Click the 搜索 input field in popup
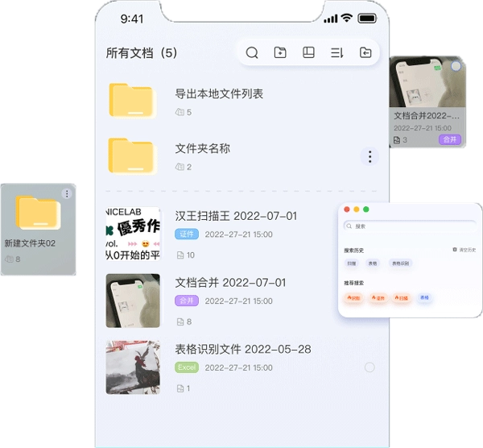Screen dimensions: 483x448 [x=411, y=226]
